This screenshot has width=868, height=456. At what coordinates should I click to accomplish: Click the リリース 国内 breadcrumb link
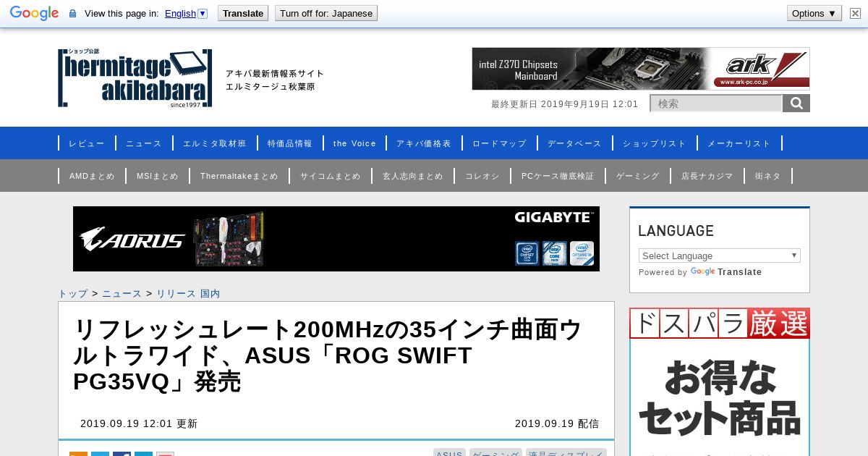coord(188,293)
